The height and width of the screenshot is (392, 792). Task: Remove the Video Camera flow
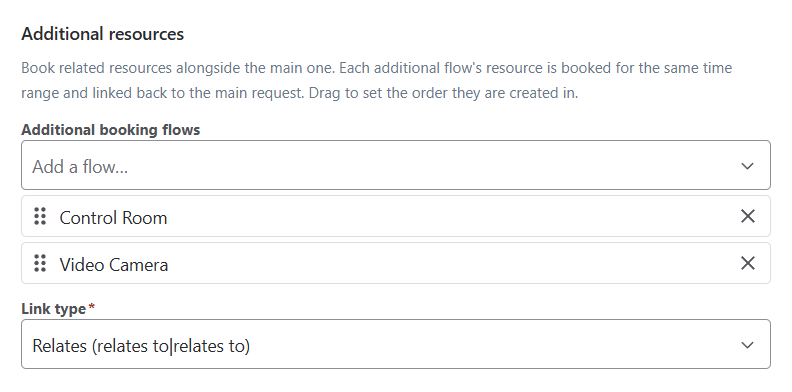pyautogui.click(x=748, y=263)
